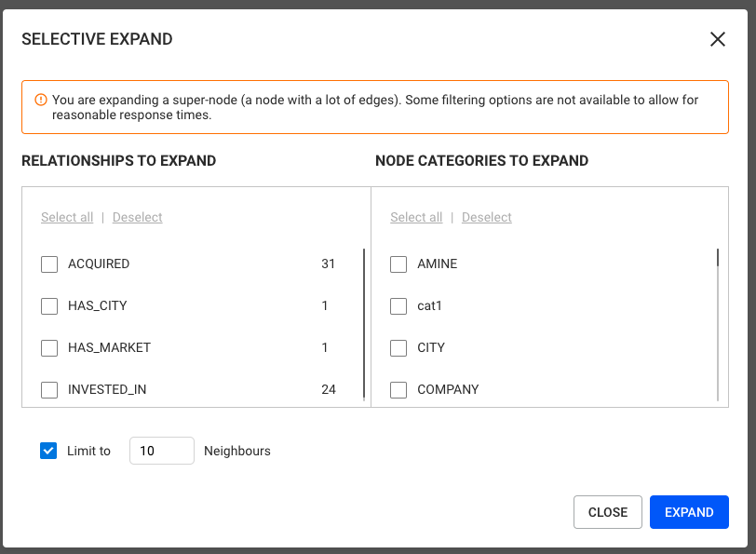Screen dimensions: 756x554
Task: Click the relationships list scrollbar
Action: (363, 322)
